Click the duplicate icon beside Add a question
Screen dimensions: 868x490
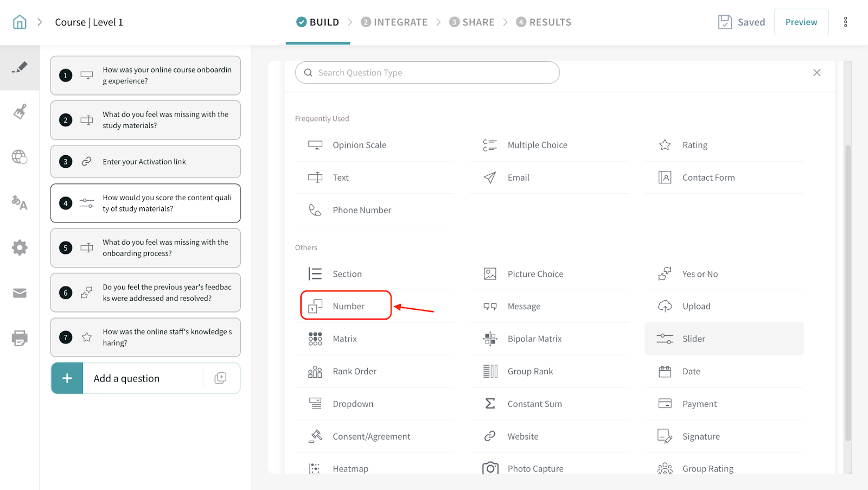[220, 378]
